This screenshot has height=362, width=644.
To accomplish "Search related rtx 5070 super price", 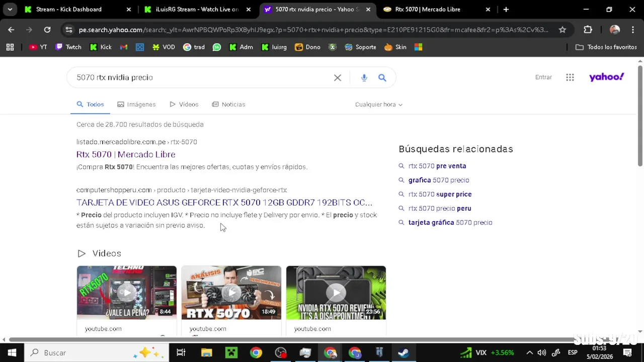I will pos(440,194).
